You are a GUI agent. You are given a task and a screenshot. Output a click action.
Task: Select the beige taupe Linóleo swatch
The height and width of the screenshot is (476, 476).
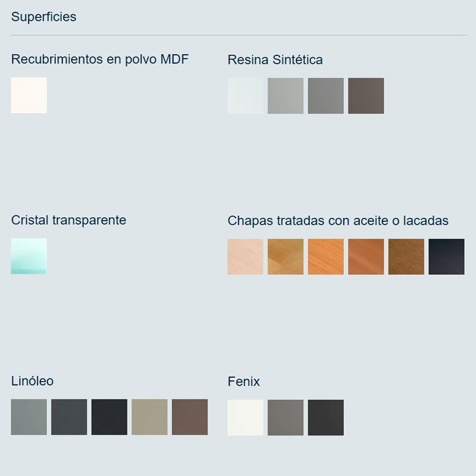coord(149,417)
